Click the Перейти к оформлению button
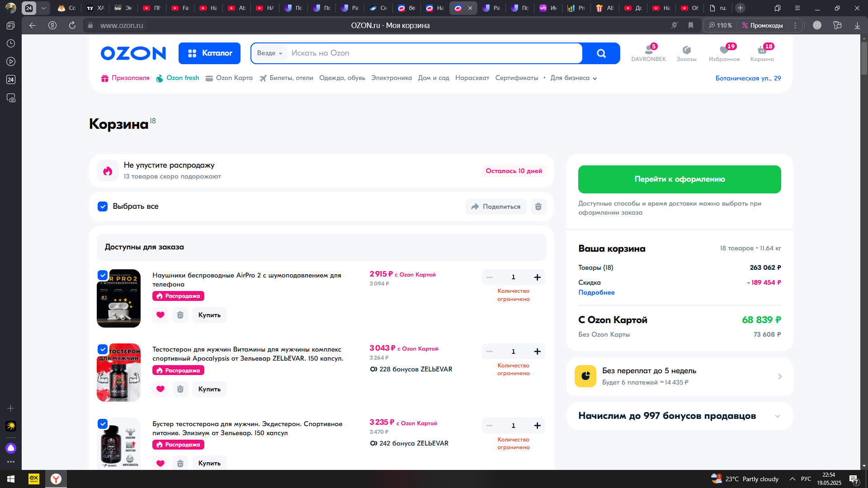This screenshot has width=868, height=488. [x=679, y=179]
